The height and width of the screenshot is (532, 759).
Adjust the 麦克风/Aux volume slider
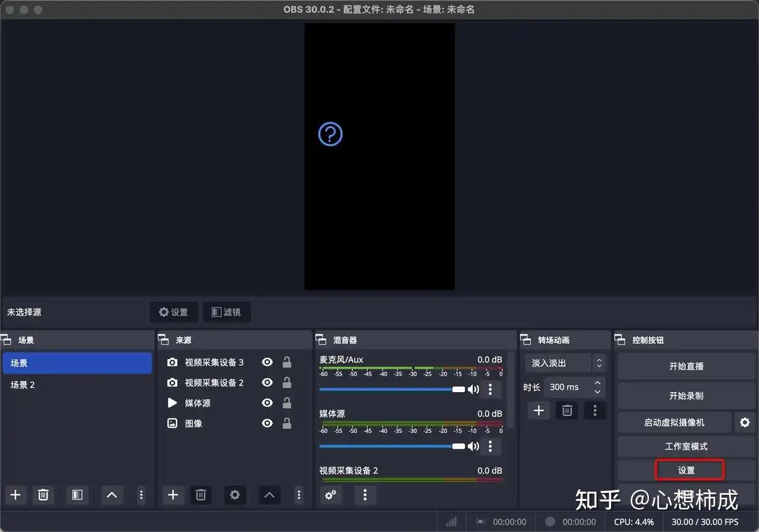coord(457,388)
